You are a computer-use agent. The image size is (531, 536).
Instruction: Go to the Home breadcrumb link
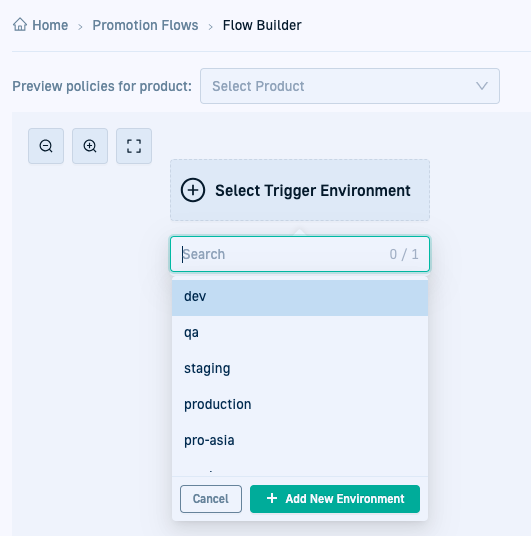50,25
